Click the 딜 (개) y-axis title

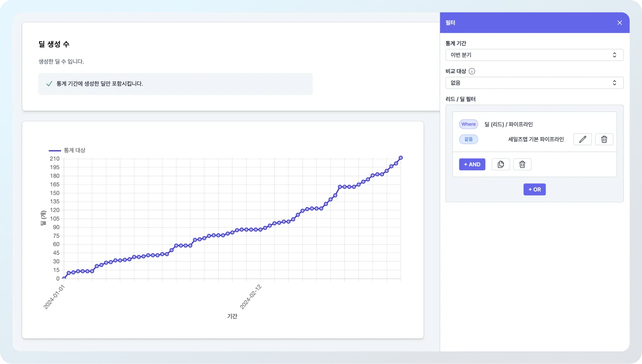click(43, 218)
